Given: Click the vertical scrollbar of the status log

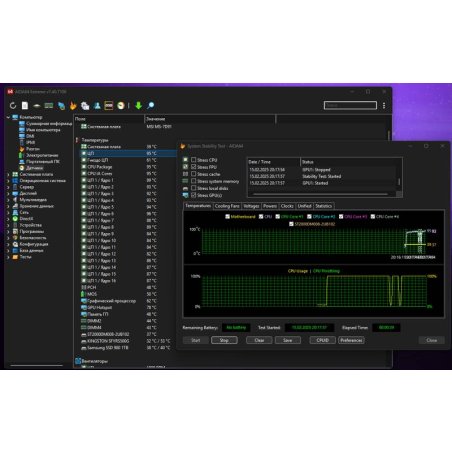Looking at the screenshot, I should (x=399, y=182).
